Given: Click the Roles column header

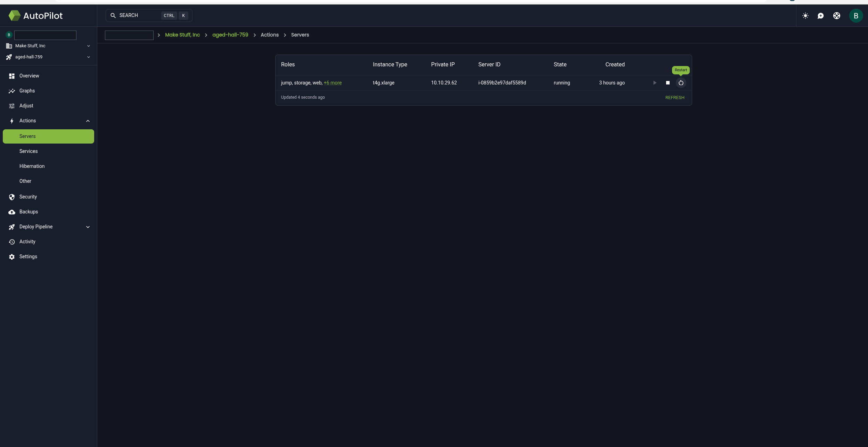Looking at the screenshot, I should 288,65.
